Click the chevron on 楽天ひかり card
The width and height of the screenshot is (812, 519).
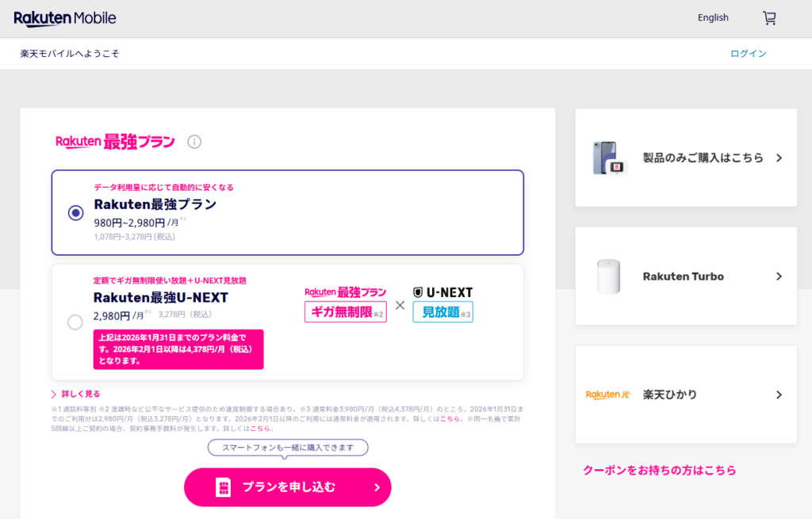point(779,395)
